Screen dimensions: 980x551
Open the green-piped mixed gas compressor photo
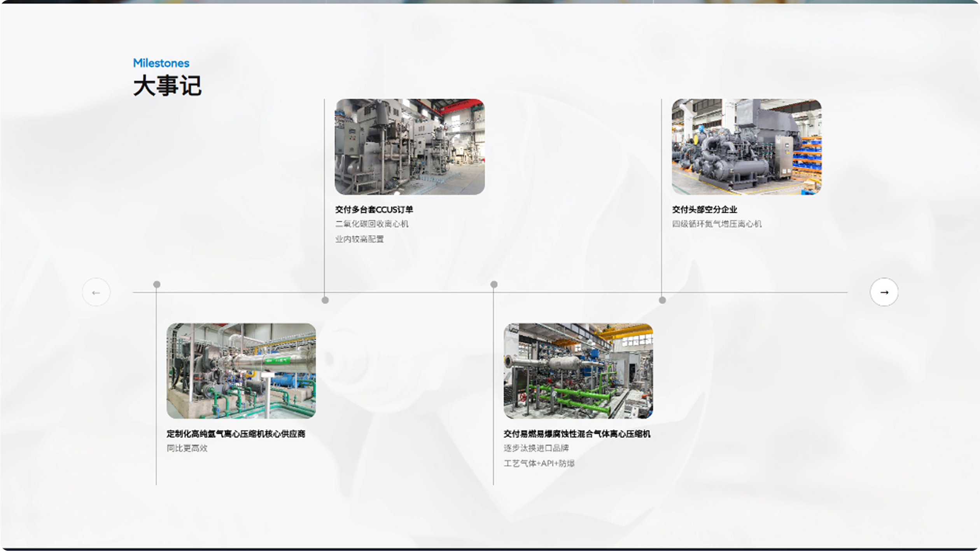click(578, 371)
